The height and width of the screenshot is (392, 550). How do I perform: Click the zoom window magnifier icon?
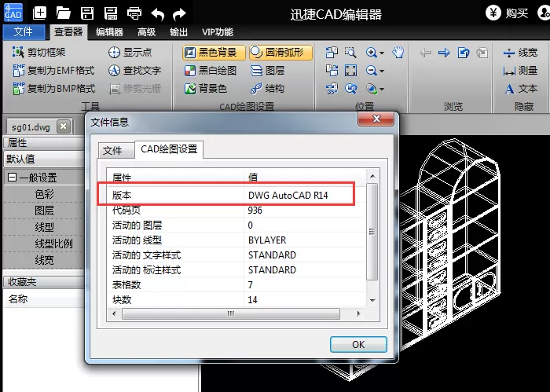pyautogui.click(x=350, y=53)
